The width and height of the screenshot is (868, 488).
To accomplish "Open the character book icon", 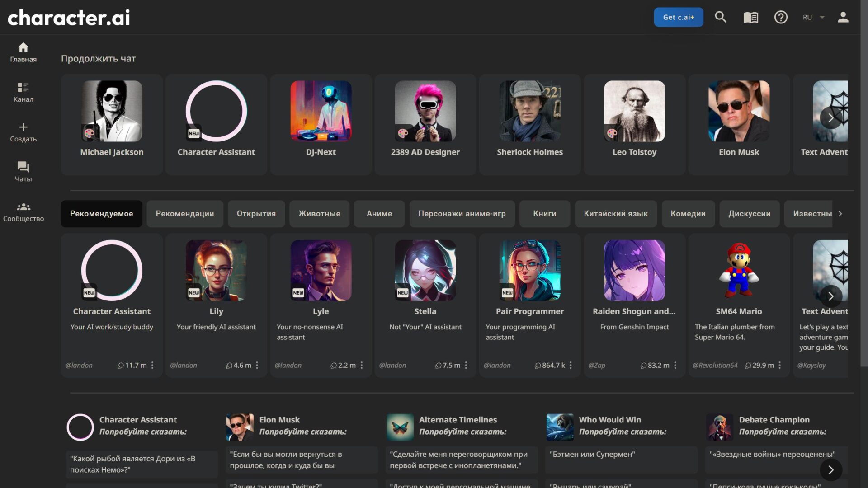I will [751, 17].
